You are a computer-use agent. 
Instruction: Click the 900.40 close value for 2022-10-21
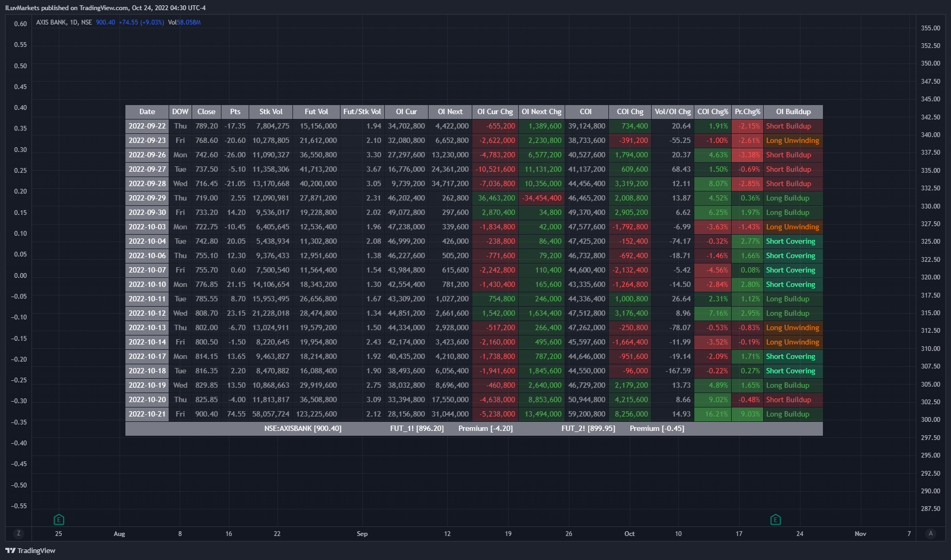(x=207, y=414)
